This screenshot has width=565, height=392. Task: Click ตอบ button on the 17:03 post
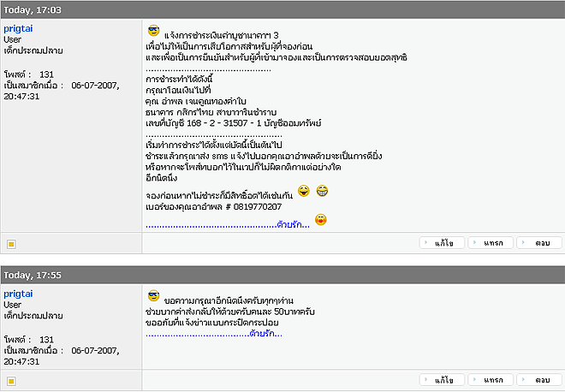pyautogui.click(x=539, y=243)
